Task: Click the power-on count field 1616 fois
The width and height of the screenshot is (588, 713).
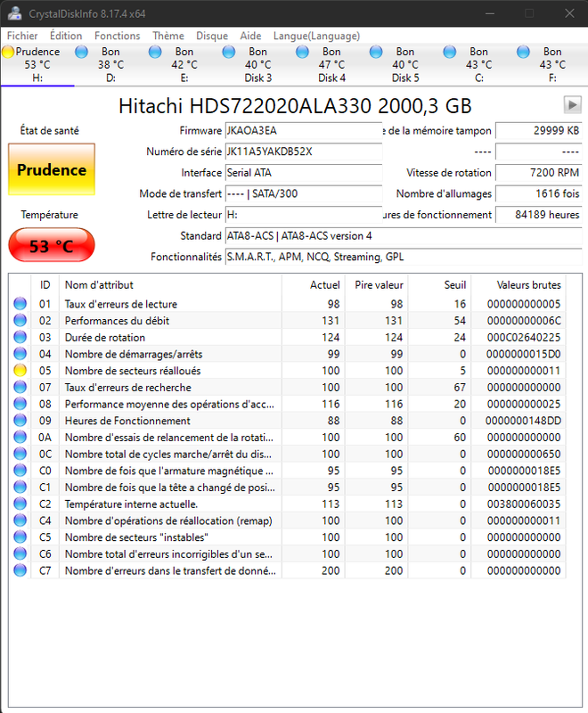Action: click(538, 193)
